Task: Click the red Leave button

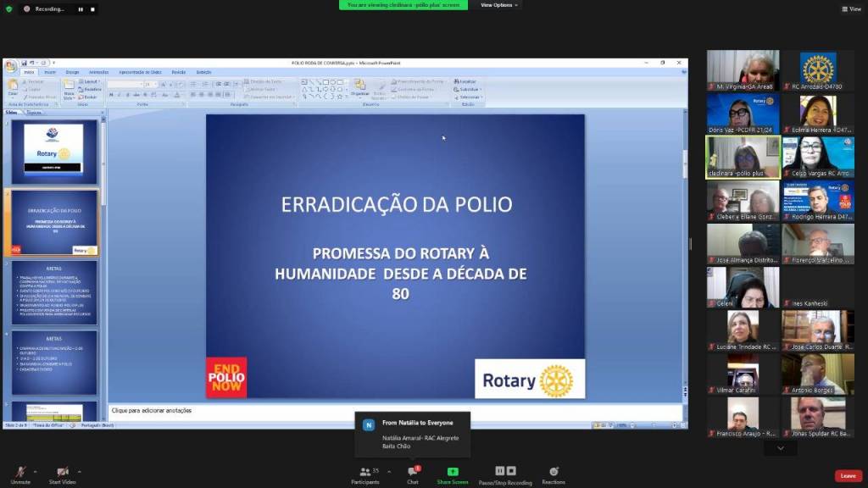Action: [848, 476]
